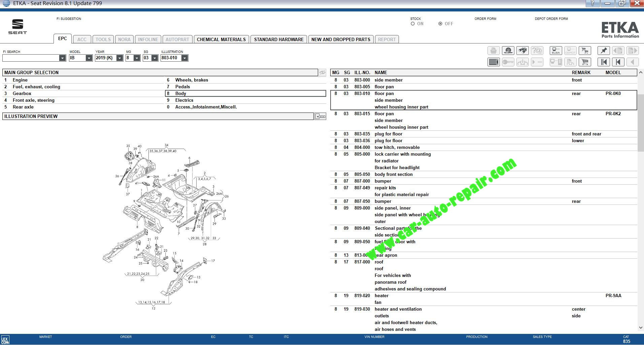Viewport: 644px width, 345px height.
Task: Click the DEPOT ORDER FORM label
Action: point(551,19)
